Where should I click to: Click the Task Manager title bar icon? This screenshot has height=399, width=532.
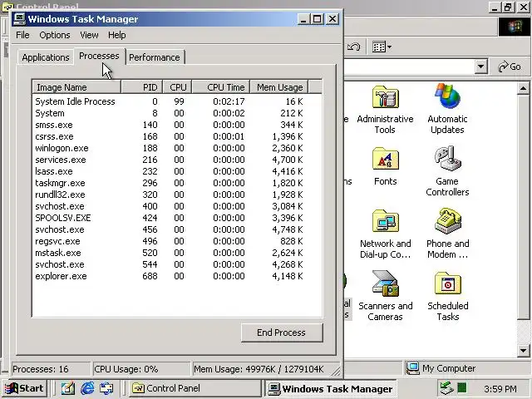tap(19, 19)
